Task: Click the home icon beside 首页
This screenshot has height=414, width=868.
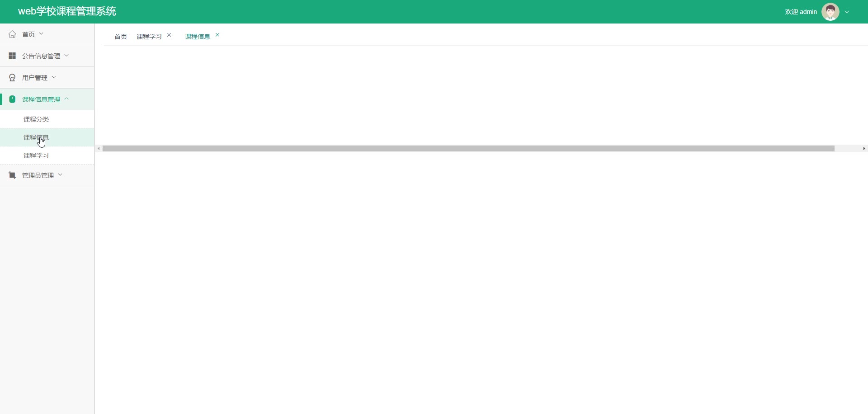Action: tap(12, 34)
